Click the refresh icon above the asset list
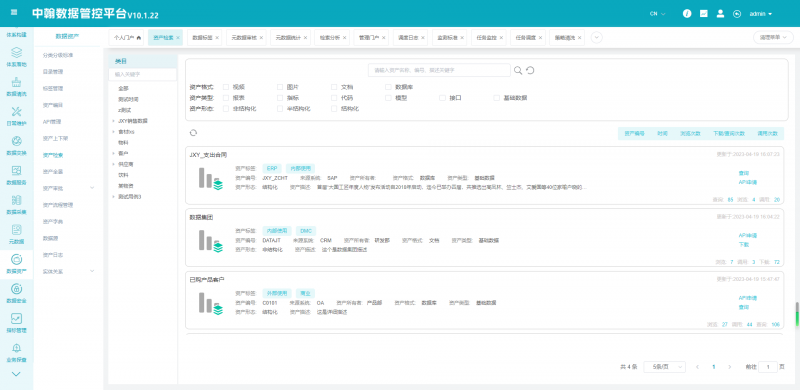 click(x=193, y=133)
